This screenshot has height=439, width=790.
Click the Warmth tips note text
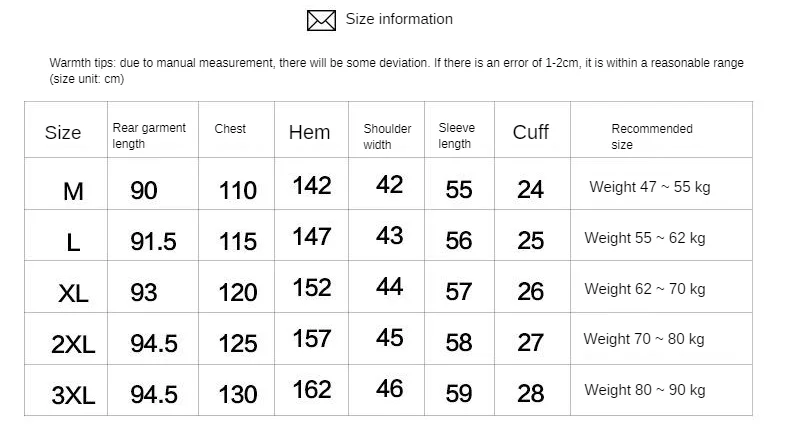(397, 71)
